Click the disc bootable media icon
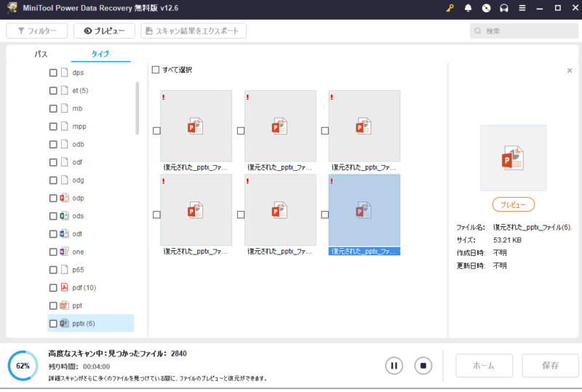Viewport: 582px width, 392px height. (486, 8)
